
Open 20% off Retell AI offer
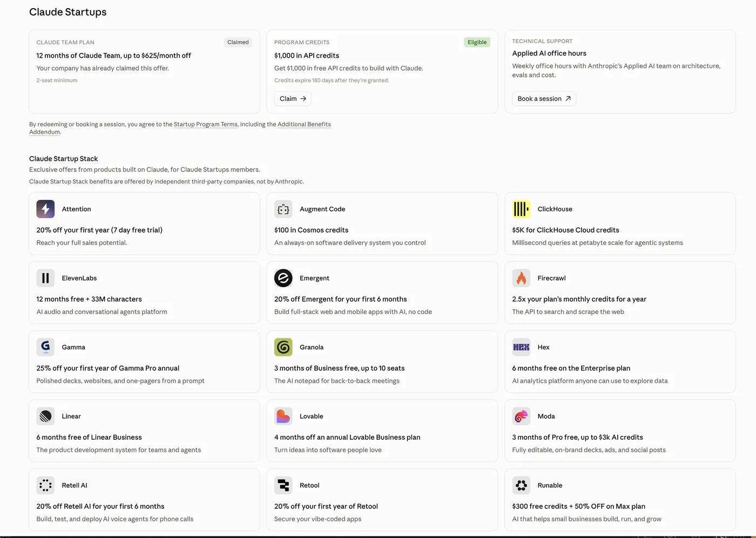click(x=100, y=506)
